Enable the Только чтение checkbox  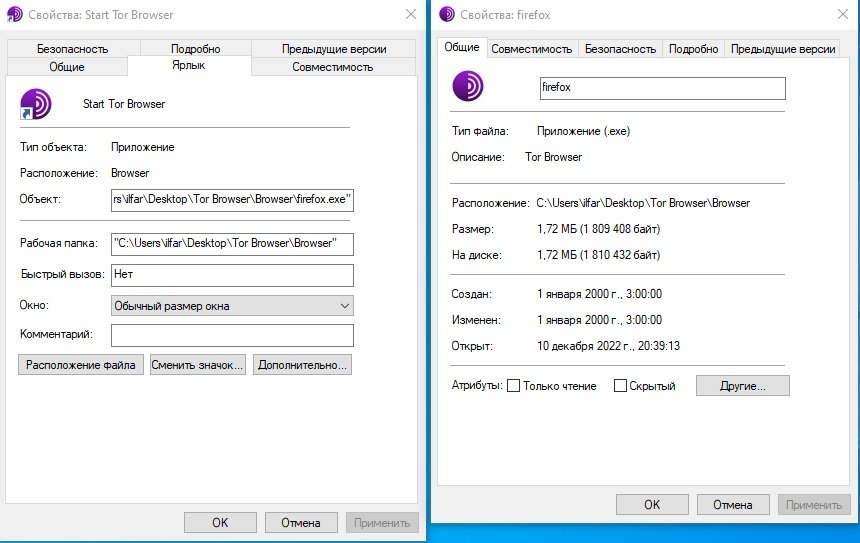513,386
